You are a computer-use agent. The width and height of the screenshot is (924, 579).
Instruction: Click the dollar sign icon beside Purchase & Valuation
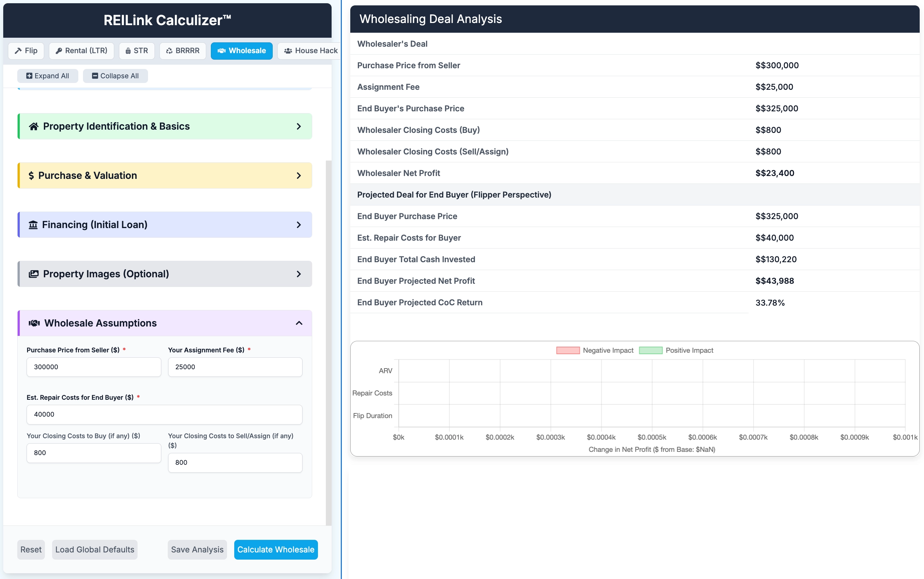(31, 176)
